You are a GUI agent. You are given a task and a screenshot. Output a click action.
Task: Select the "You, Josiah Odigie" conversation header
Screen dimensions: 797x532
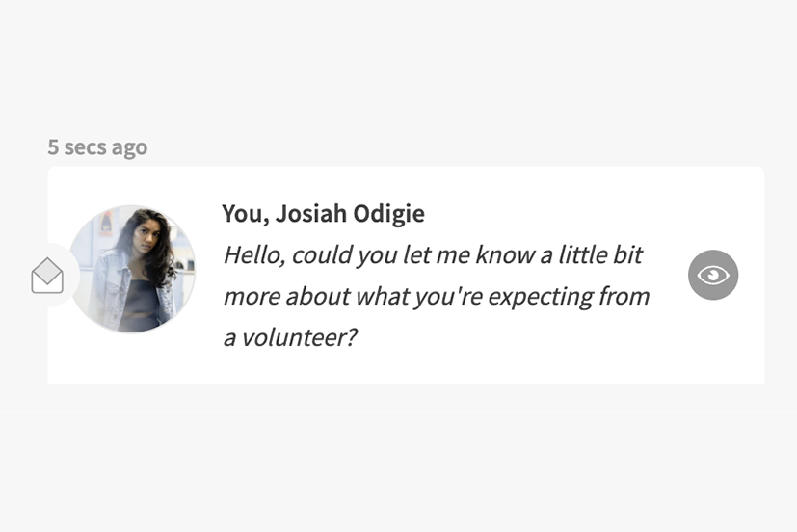(x=323, y=213)
